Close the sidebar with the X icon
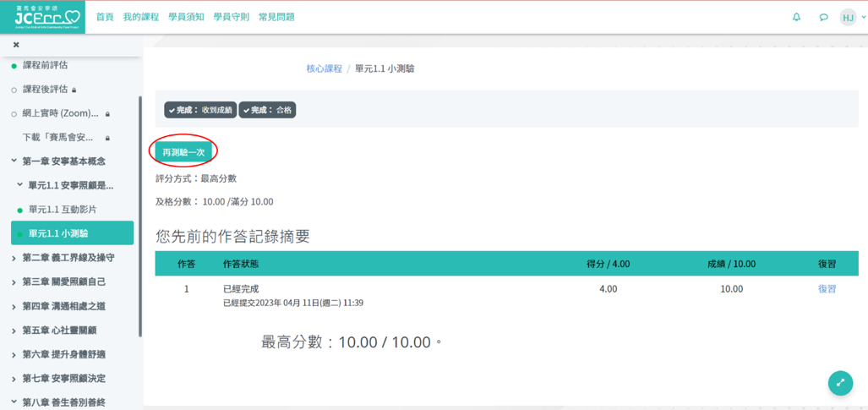 coord(16,45)
